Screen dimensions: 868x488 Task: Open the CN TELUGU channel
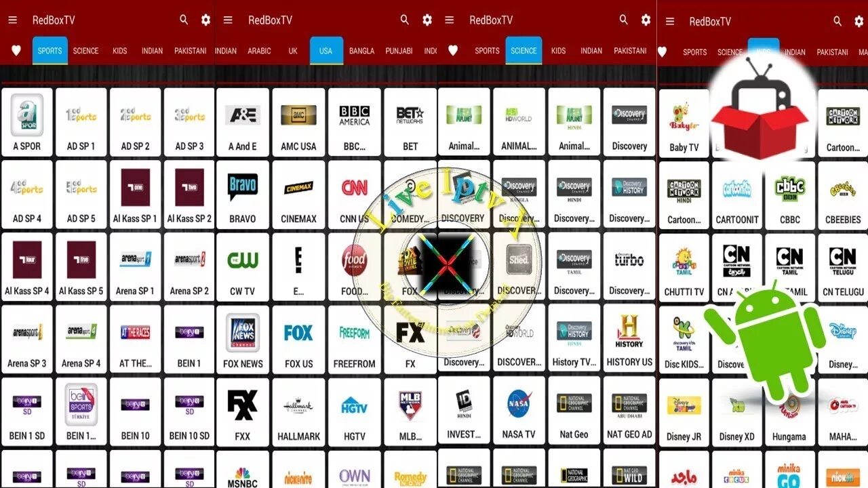click(843, 269)
